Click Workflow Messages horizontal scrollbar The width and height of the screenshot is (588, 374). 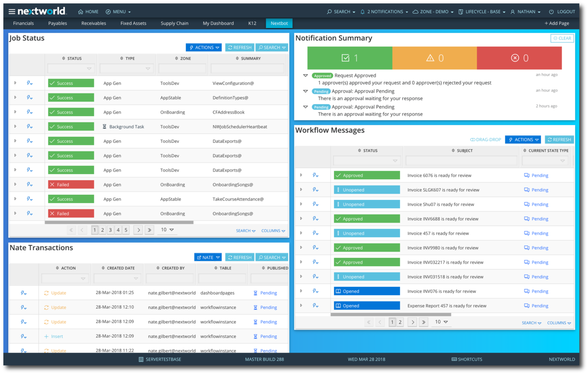pyautogui.click(x=391, y=315)
